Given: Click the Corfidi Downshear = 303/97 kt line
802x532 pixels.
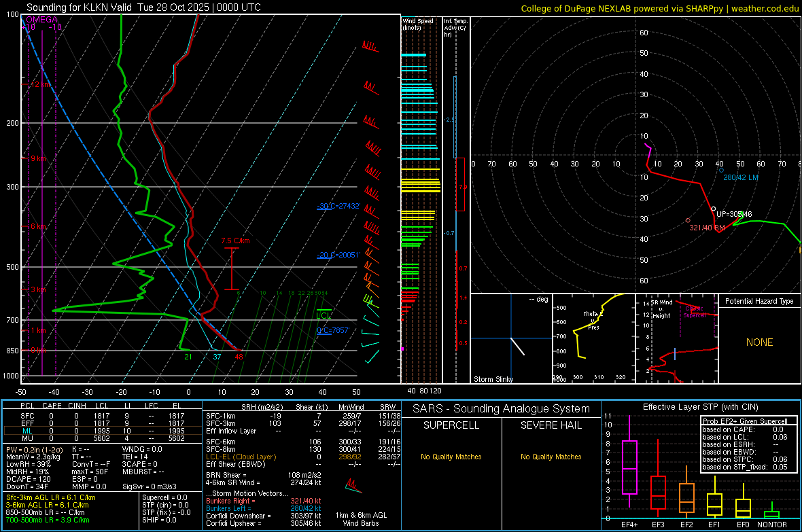Looking at the screenshot, I should coord(264,516).
